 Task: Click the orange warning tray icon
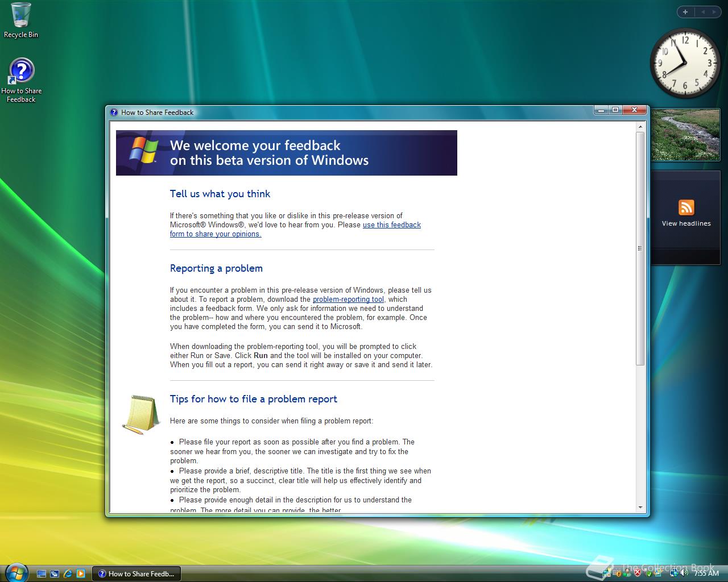tap(618, 573)
